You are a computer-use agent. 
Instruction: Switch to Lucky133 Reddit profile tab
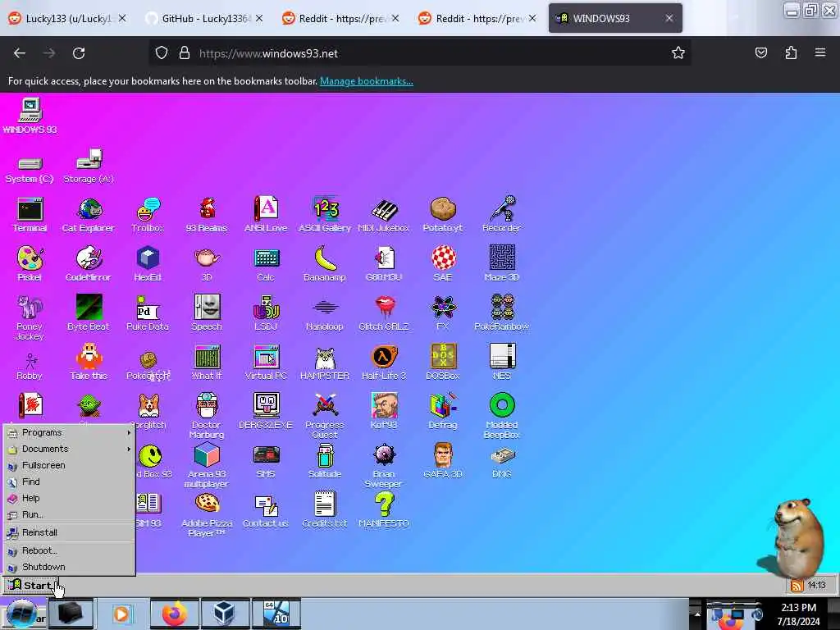(67, 18)
